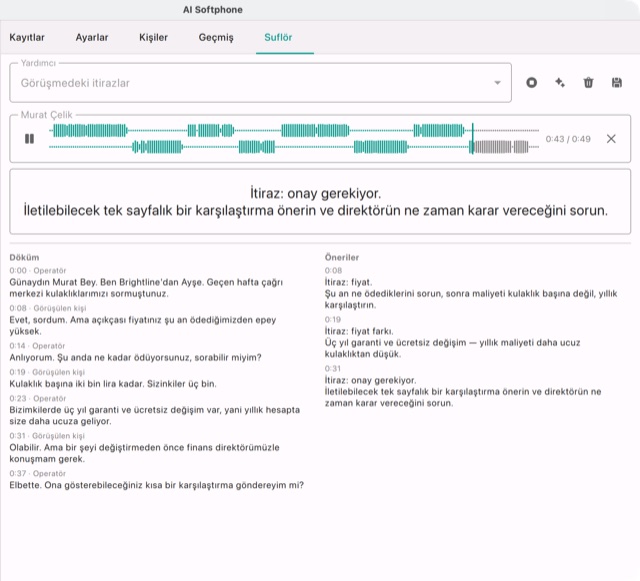Click the waveform playhead marker
Viewport: 640px width, 581px height.
[x=473, y=138]
